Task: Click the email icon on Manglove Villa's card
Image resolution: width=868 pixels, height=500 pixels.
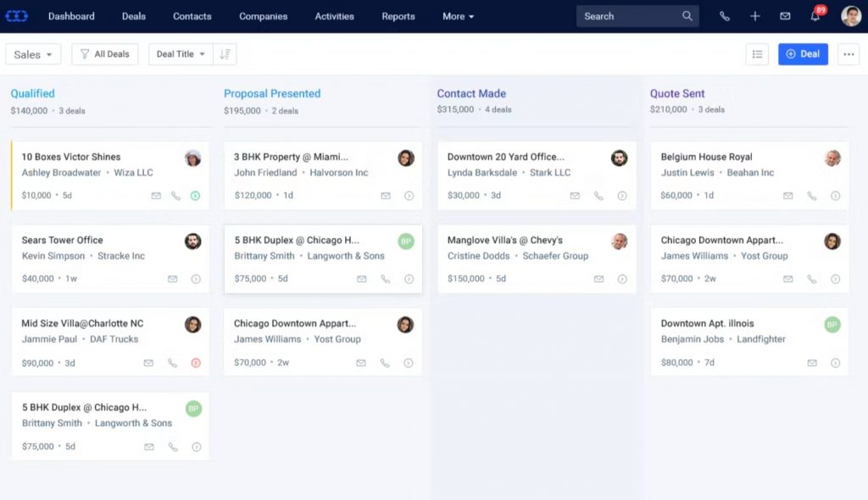Action: (599, 279)
